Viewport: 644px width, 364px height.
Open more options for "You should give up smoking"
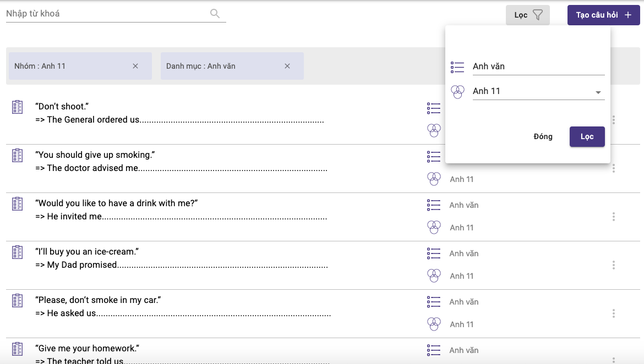click(x=613, y=168)
